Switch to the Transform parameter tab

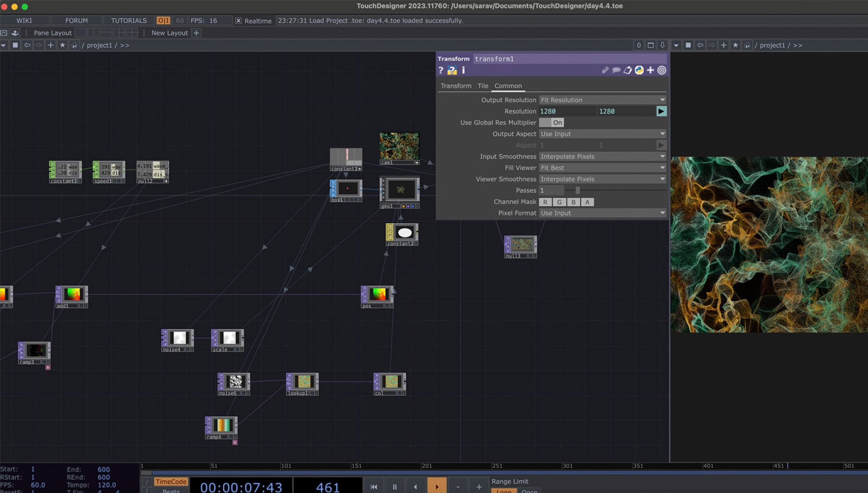click(x=456, y=86)
